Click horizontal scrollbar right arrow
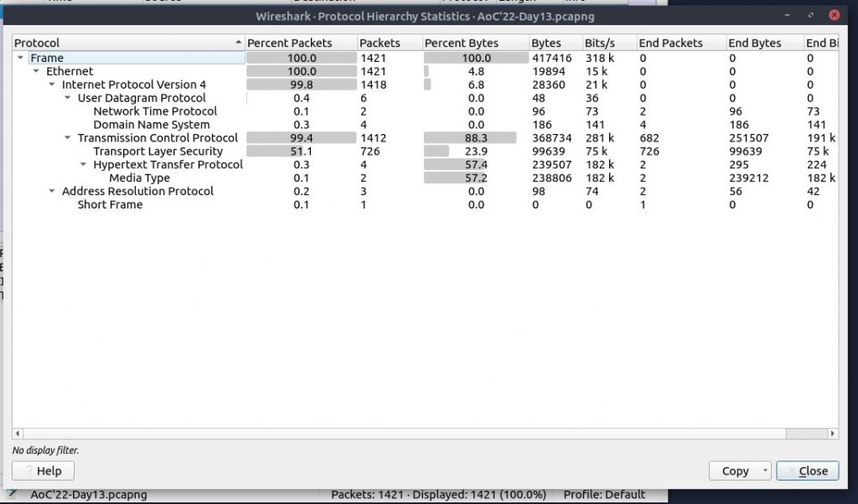The height and width of the screenshot is (504, 858). [x=832, y=434]
